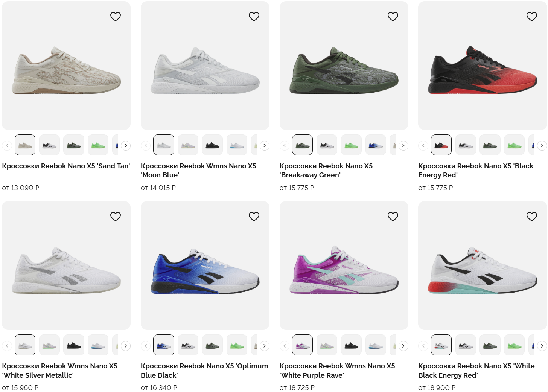Show next color variants for Sand Tan
This screenshot has width=548, height=392.
[126, 145]
